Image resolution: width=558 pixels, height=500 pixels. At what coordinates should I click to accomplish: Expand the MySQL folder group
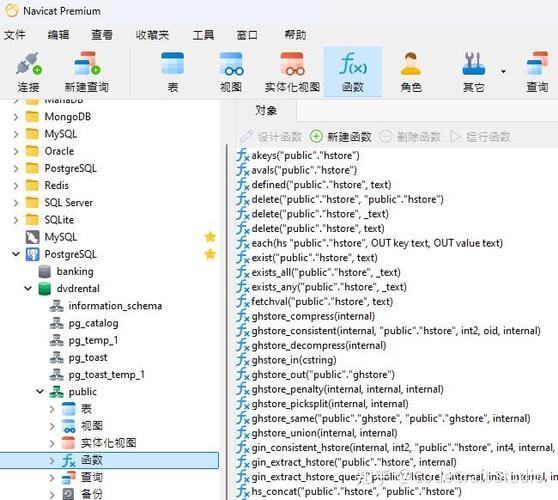[x=16, y=134]
